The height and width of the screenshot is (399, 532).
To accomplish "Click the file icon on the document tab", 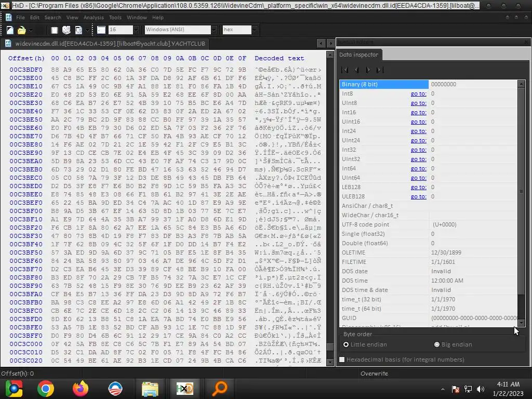I will [8, 44].
